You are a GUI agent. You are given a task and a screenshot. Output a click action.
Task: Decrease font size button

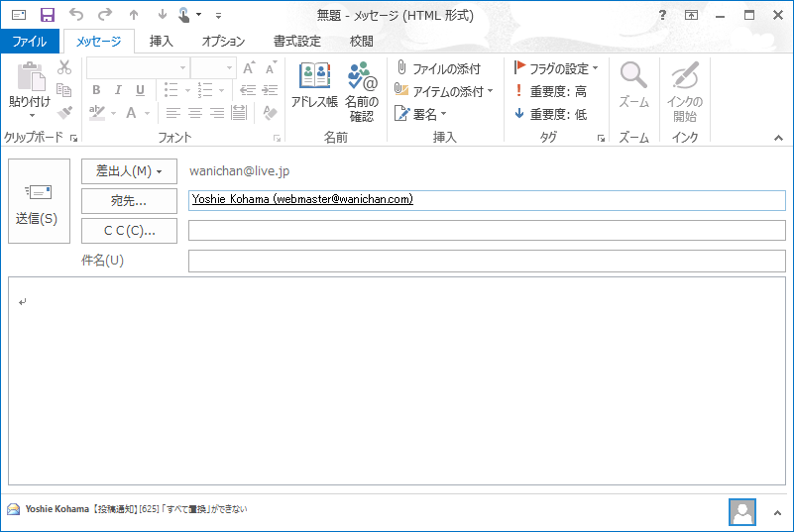tap(271, 67)
